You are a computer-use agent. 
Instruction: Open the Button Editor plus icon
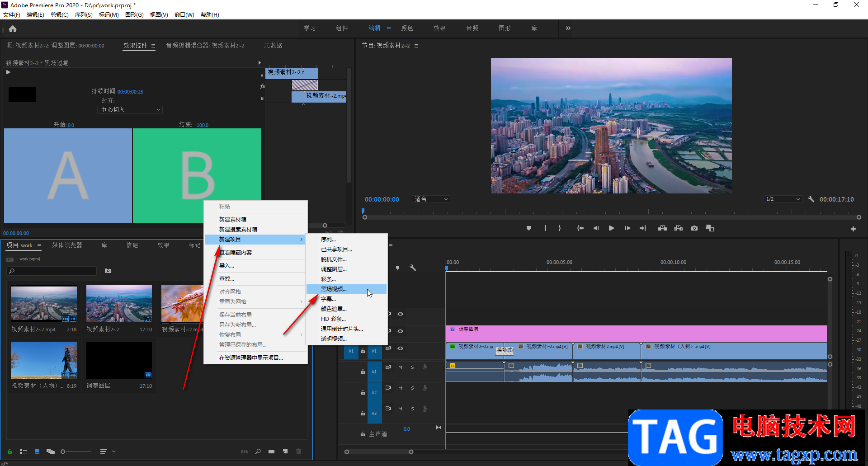tap(853, 229)
